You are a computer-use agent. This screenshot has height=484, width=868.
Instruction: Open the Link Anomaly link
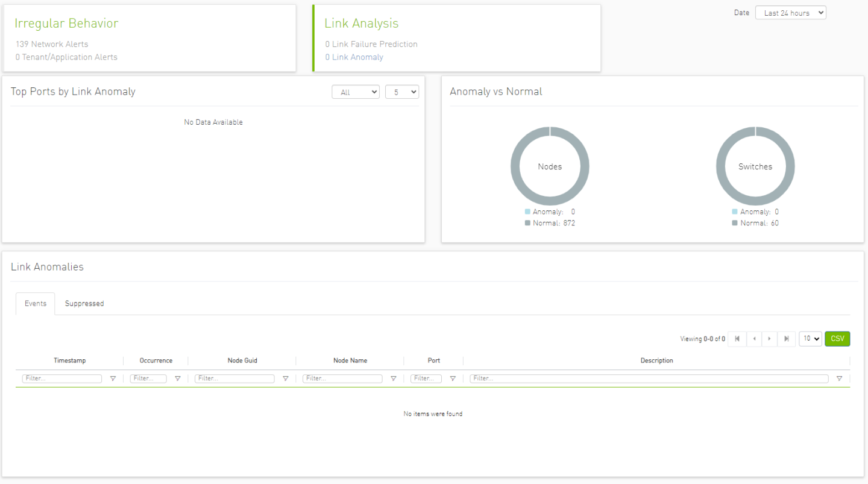[x=357, y=57]
